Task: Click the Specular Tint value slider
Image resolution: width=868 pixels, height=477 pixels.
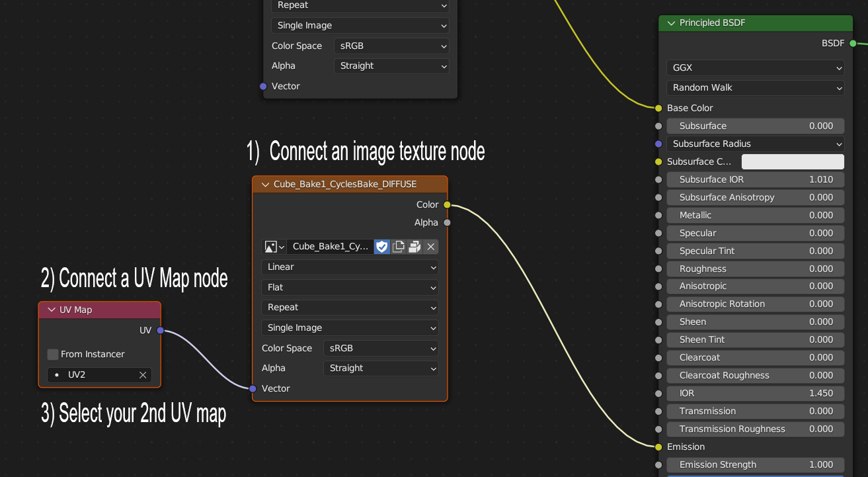Action: click(x=756, y=251)
